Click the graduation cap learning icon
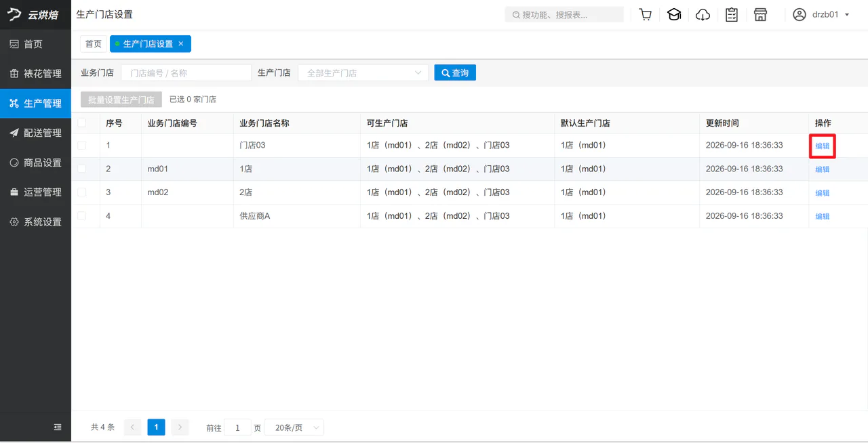 (674, 14)
